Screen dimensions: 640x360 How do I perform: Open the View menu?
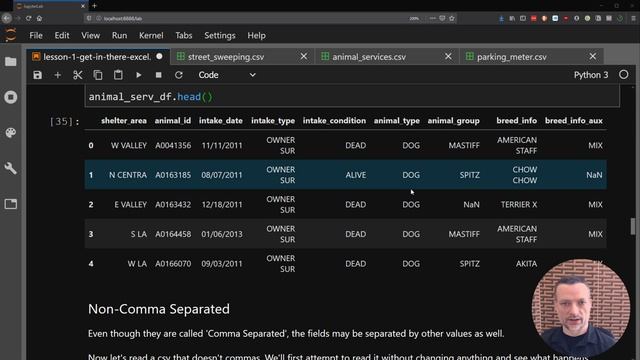90,36
